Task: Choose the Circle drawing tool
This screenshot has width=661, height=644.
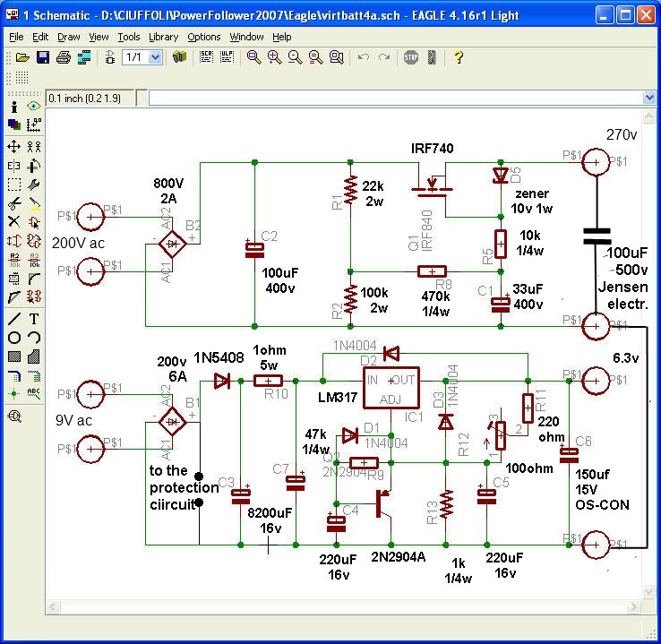Action: [14, 338]
